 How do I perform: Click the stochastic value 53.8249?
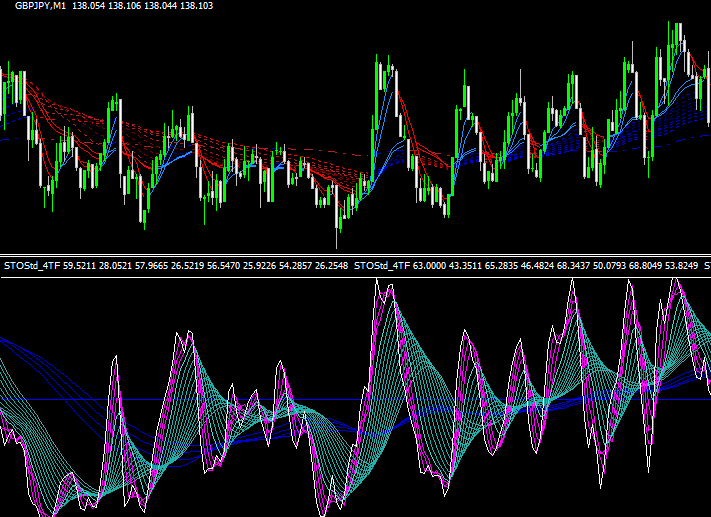click(x=690, y=267)
